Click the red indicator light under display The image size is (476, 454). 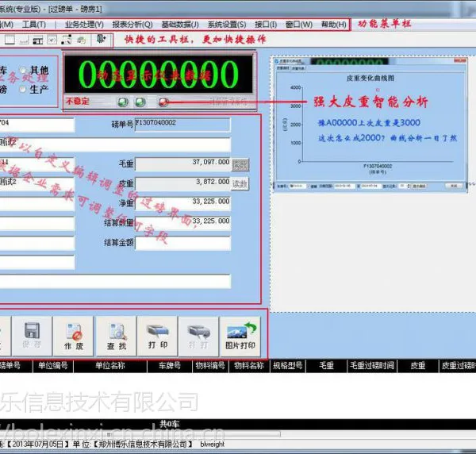pos(163,102)
